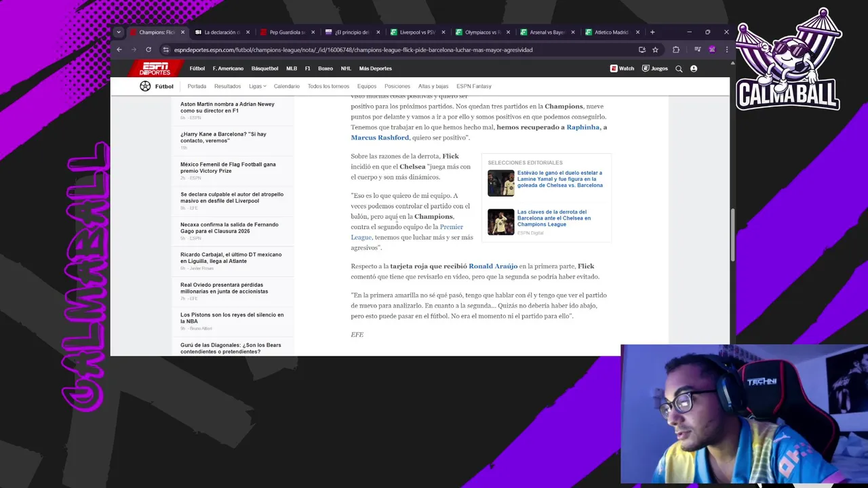The width and height of the screenshot is (868, 488).
Task: Go to the Portada subnav link
Action: pyautogui.click(x=197, y=86)
